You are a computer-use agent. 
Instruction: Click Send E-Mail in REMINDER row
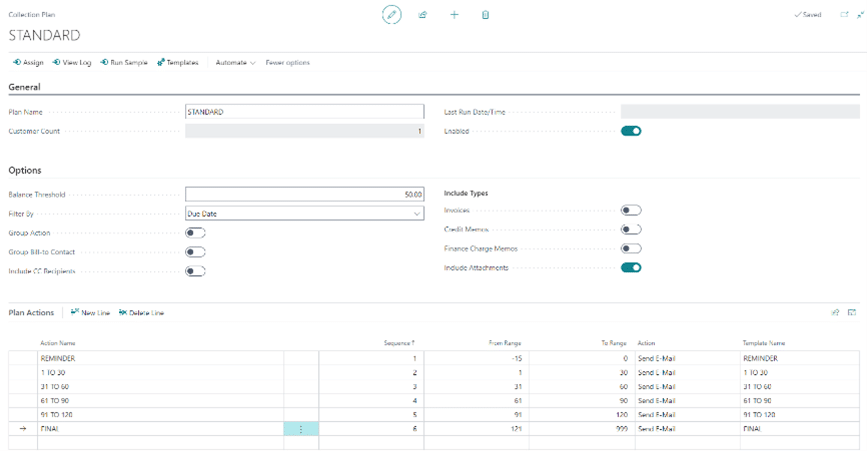(656, 358)
